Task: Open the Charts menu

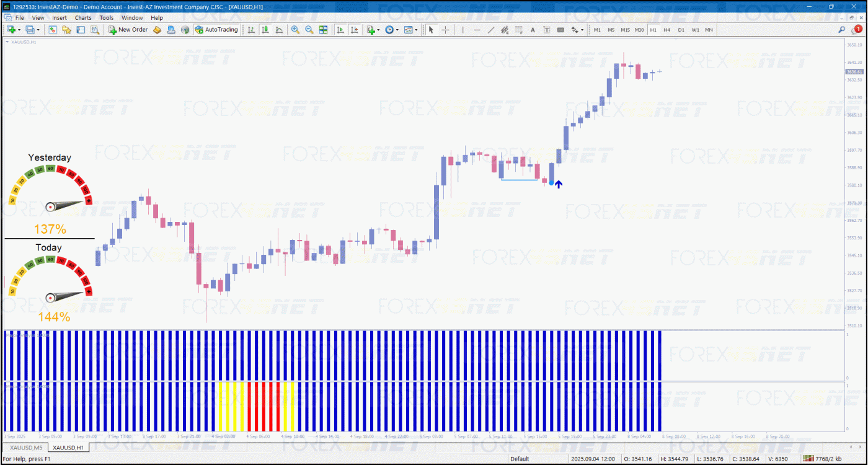Action: coord(83,18)
